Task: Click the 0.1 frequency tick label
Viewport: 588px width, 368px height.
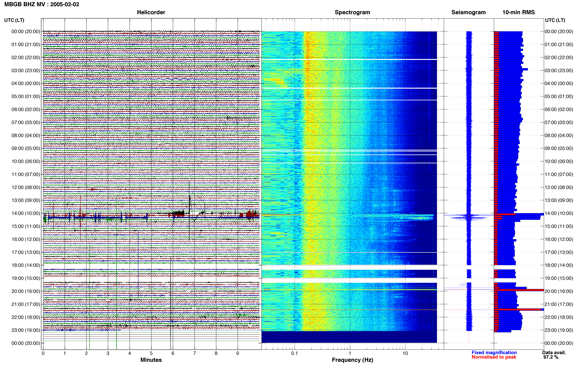Action: (295, 353)
